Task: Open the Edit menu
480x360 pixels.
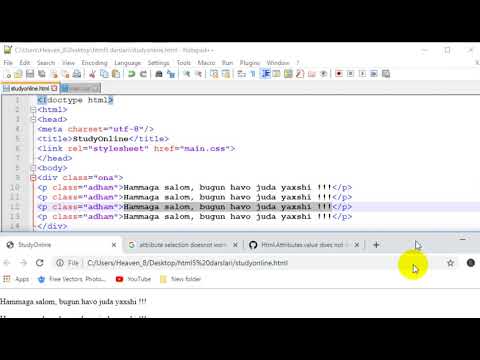Action: (x=25, y=63)
